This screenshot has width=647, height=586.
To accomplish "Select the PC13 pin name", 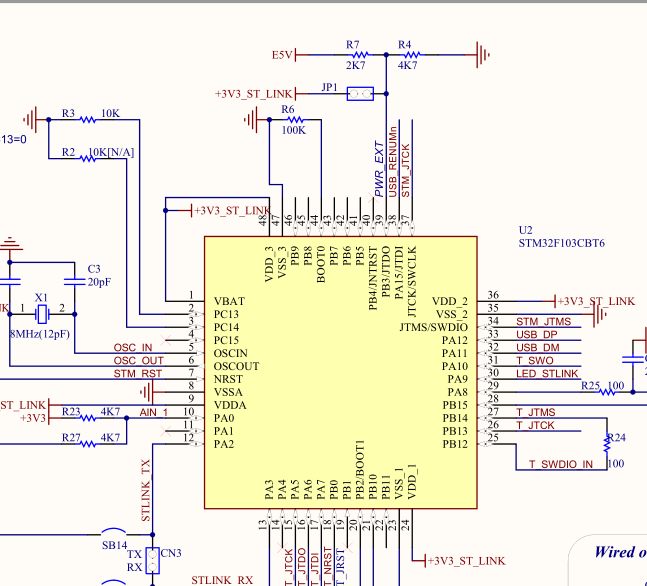I will coord(226,314).
